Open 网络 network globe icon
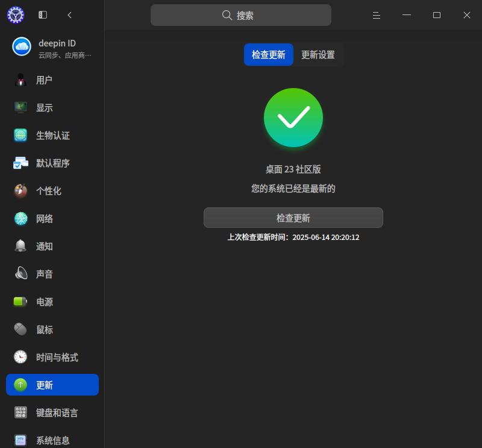The width and height of the screenshot is (482, 448). tap(20, 219)
